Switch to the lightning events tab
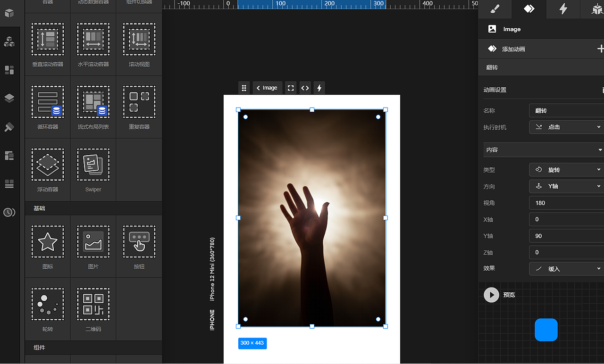 coord(563,9)
